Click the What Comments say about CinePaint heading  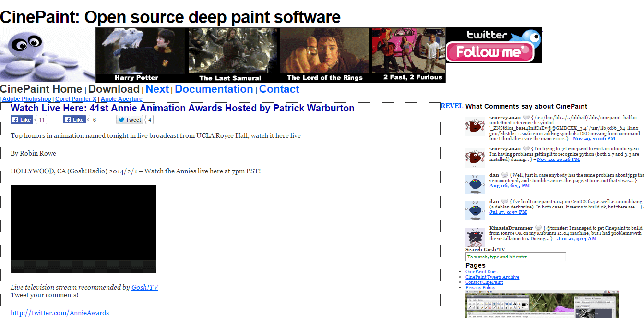[x=526, y=106]
